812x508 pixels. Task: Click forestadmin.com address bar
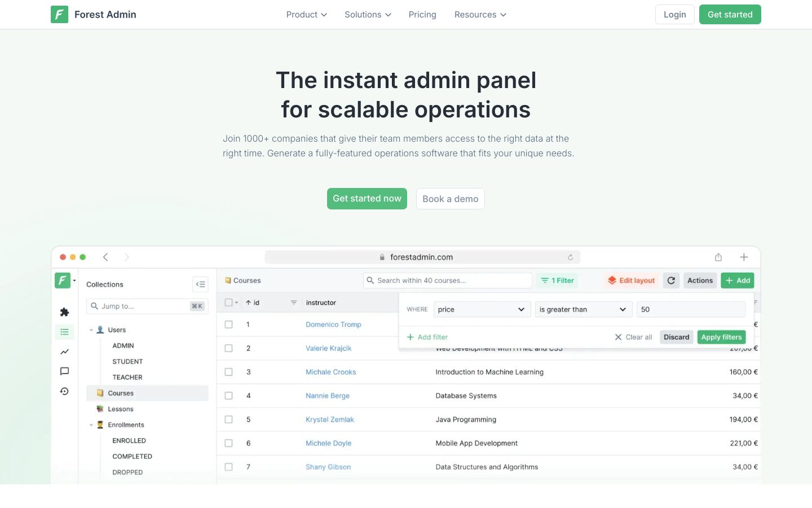pyautogui.click(x=422, y=257)
